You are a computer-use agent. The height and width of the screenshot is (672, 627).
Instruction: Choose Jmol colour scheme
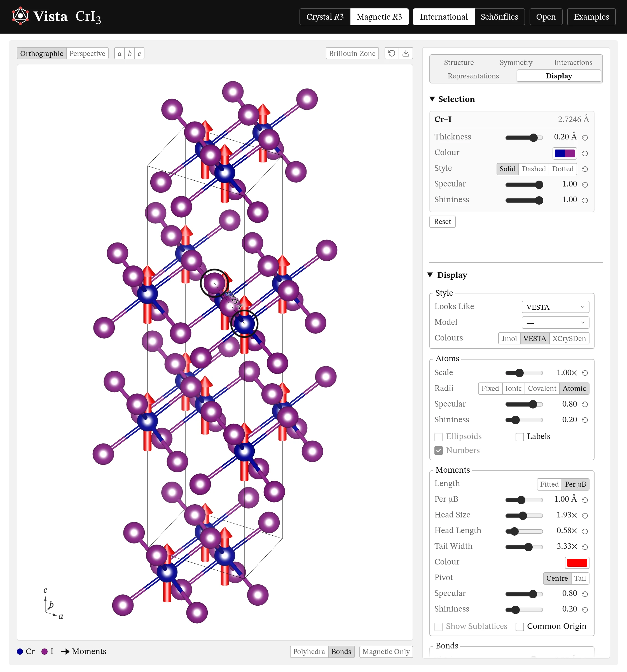pyautogui.click(x=509, y=339)
